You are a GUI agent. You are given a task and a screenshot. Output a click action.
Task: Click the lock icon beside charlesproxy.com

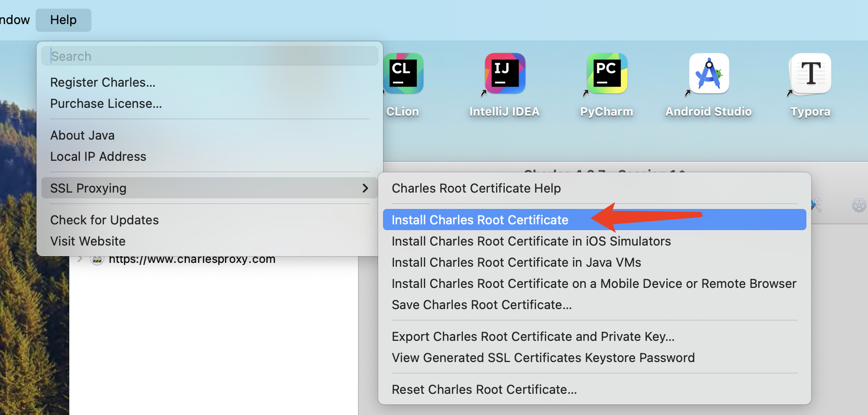click(97, 260)
